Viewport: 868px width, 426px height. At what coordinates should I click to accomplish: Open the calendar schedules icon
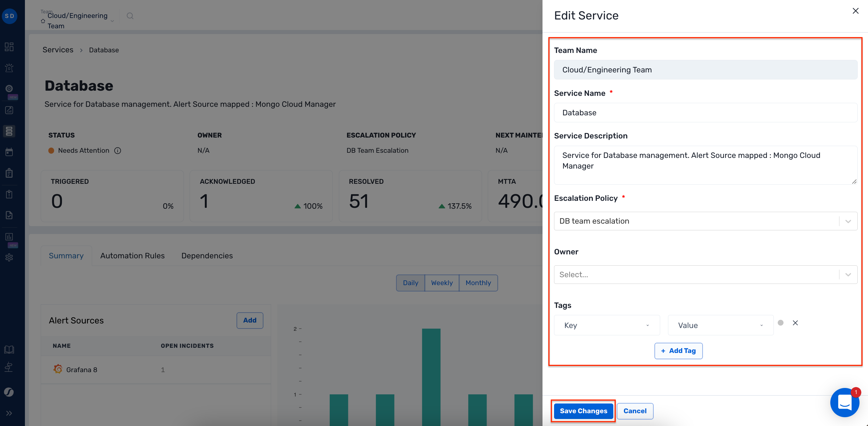point(9,152)
